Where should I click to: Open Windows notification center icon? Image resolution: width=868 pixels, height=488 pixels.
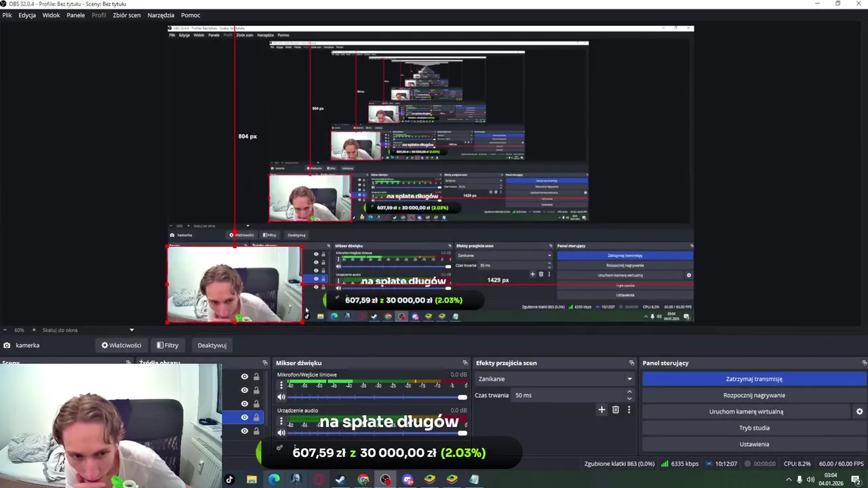click(856, 480)
